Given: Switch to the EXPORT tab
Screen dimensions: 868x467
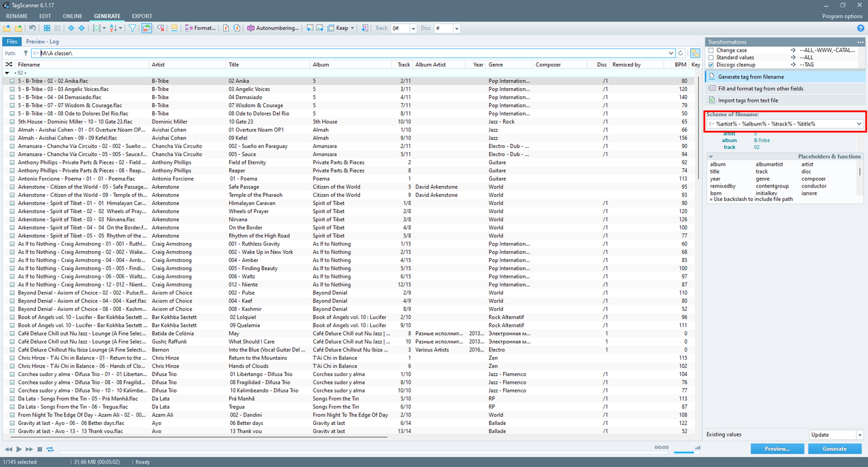Looking at the screenshot, I should click(x=142, y=16).
